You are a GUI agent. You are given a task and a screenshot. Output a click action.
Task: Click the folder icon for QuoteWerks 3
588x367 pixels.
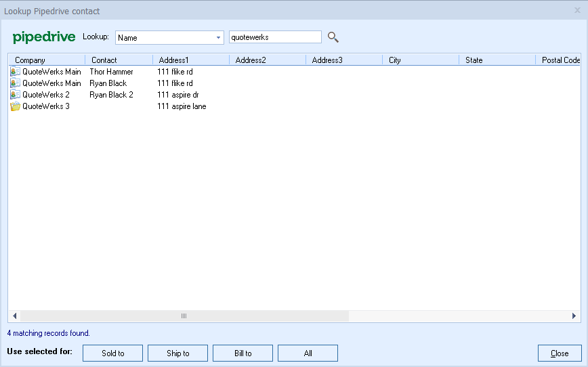coord(15,106)
